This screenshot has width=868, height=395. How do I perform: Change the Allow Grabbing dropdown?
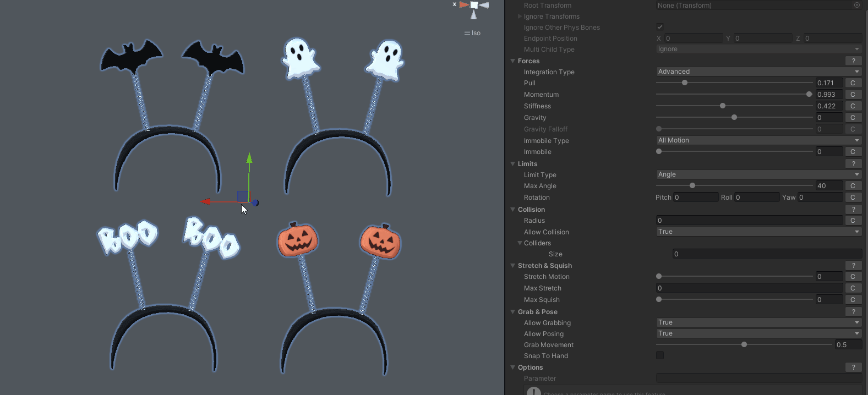click(758, 322)
